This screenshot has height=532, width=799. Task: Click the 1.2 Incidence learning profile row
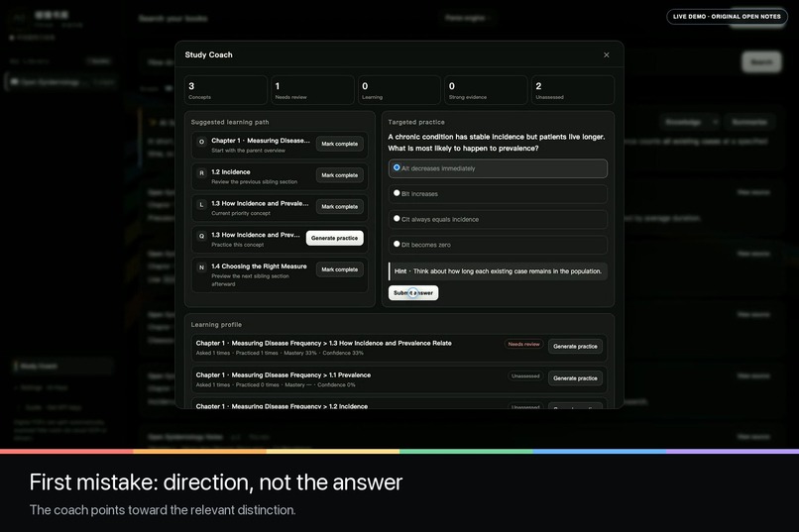click(399, 404)
